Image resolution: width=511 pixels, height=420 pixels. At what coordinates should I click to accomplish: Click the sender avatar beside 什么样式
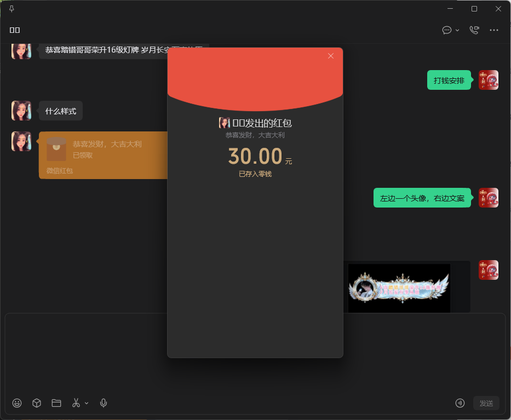point(21,111)
